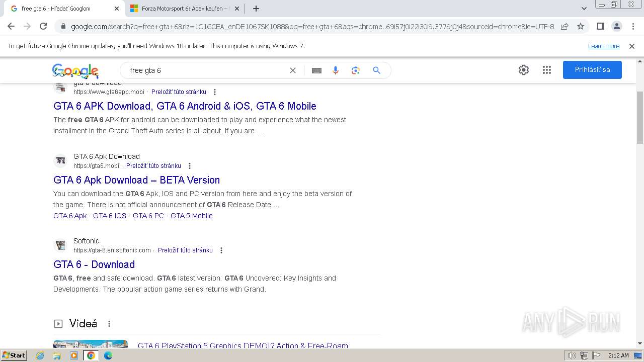
Task: Clear the search box text
Action: pos(293,70)
